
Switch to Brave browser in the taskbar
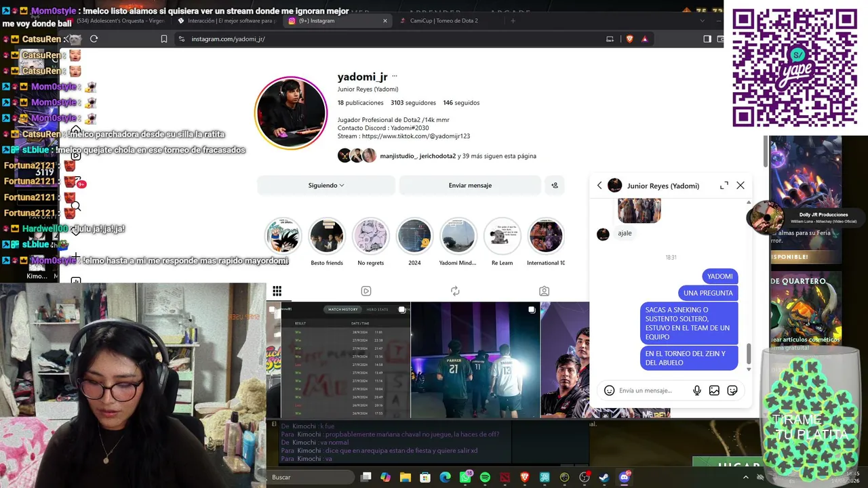[x=524, y=477]
